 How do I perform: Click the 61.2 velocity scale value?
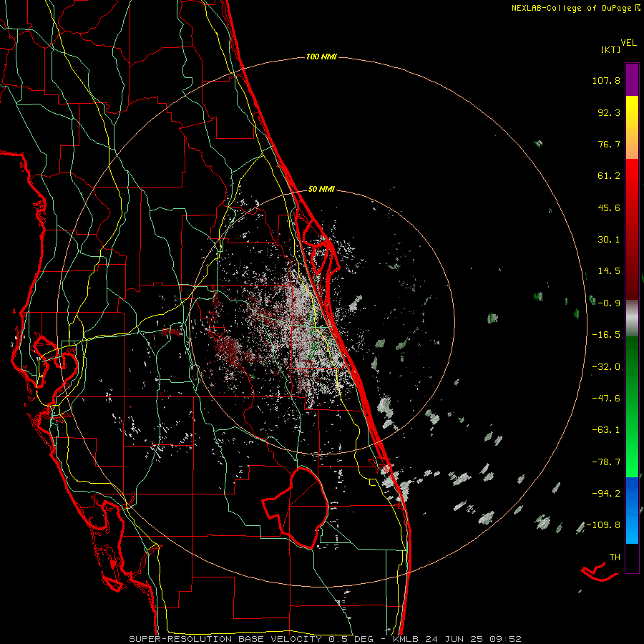point(609,176)
